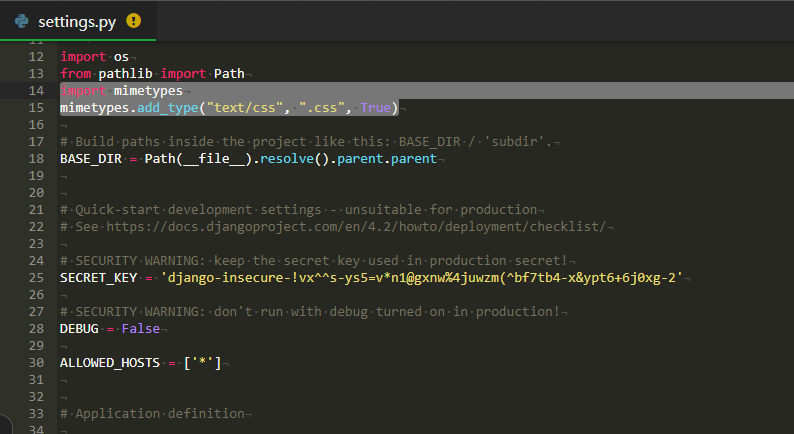Click line number 12 in the gutter
This screenshot has height=434, width=794.
[x=36, y=57]
